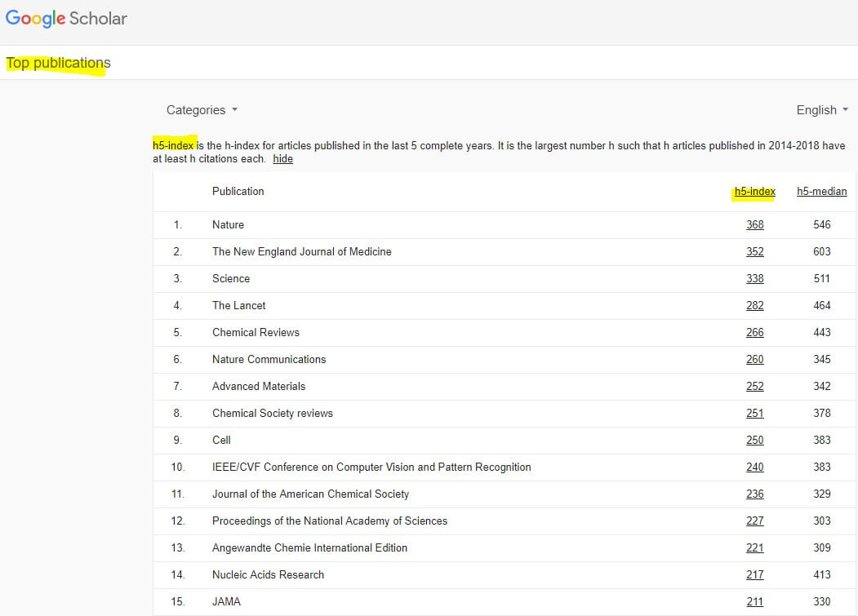Click the h5-median value 443

[821, 333]
